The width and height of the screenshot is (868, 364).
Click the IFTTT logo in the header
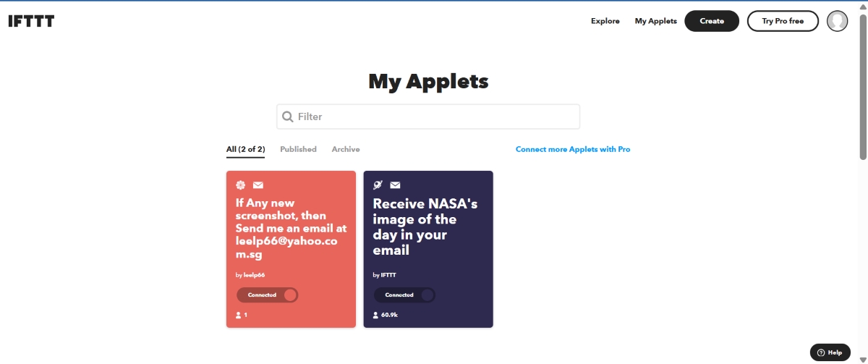[31, 21]
